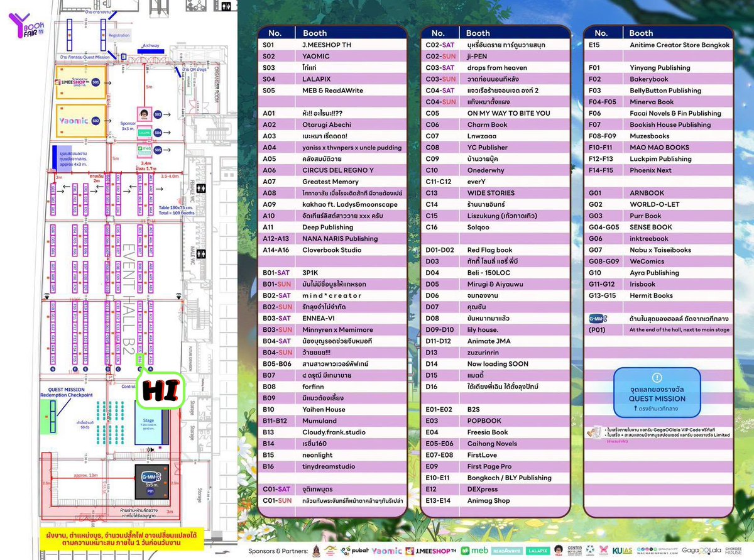Image resolution: width=754 pixels, height=560 pixels.
Task: Click the Chokdee House logo in sponsors bar
Action: tap(733, 551)
